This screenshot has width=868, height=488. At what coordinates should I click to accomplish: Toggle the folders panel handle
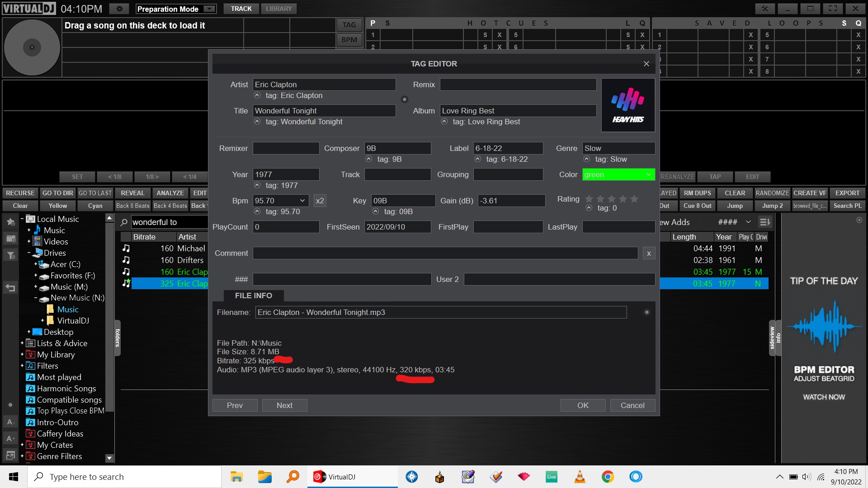pyautogui.click(x=118, y=338)
